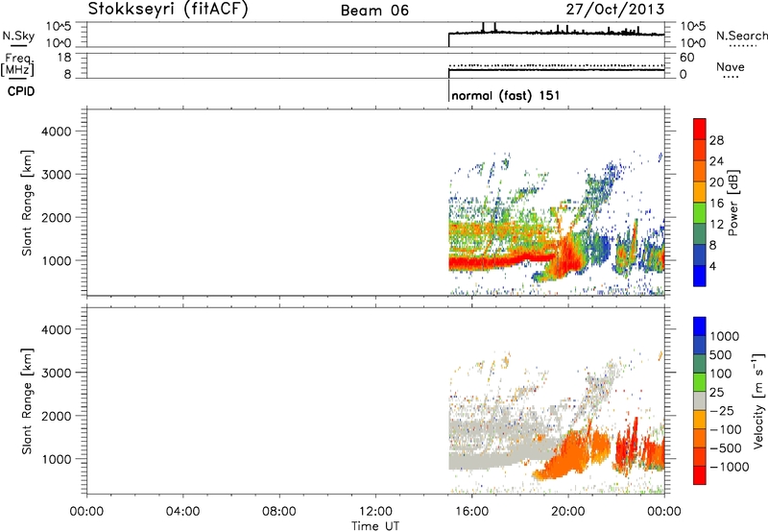Click 'Slant Range [km]' label of power panel
Image resolution: width=768 pixels, height=532 pixels.
coord(27,203)
